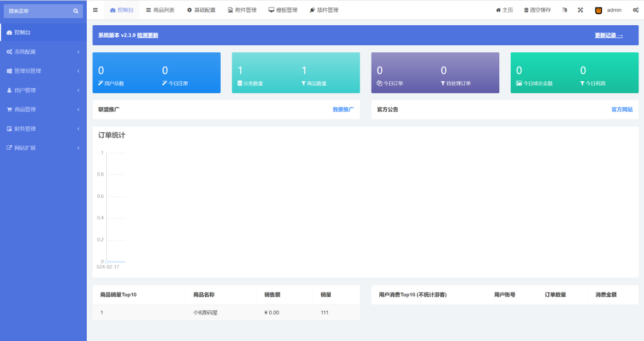
Task: Click the magic wand icon next to 用户总数
Action: [x=101, y=83]
